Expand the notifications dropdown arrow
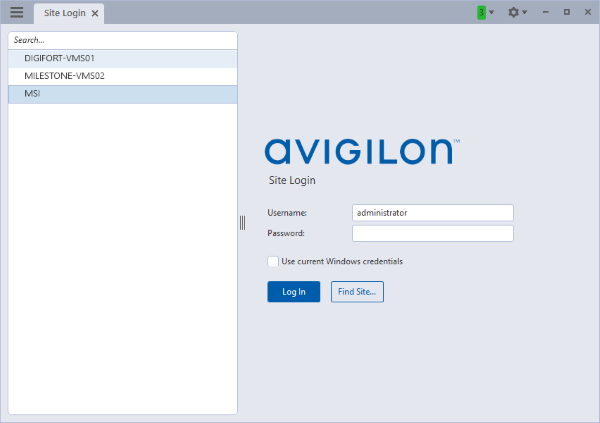The height and width of the screenshot is (423, 600). 492,13
